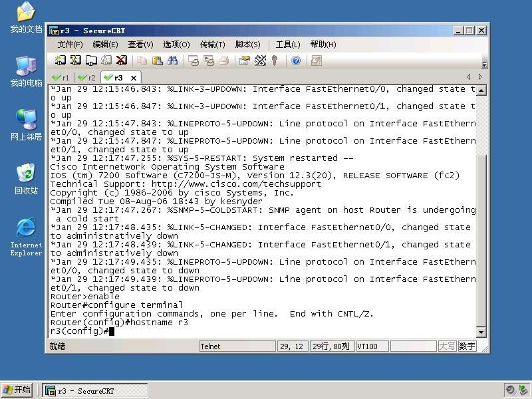This screenshot has width=532, height=399.
Task: Click the Connect toolbar icon
Action: [60, 61]
